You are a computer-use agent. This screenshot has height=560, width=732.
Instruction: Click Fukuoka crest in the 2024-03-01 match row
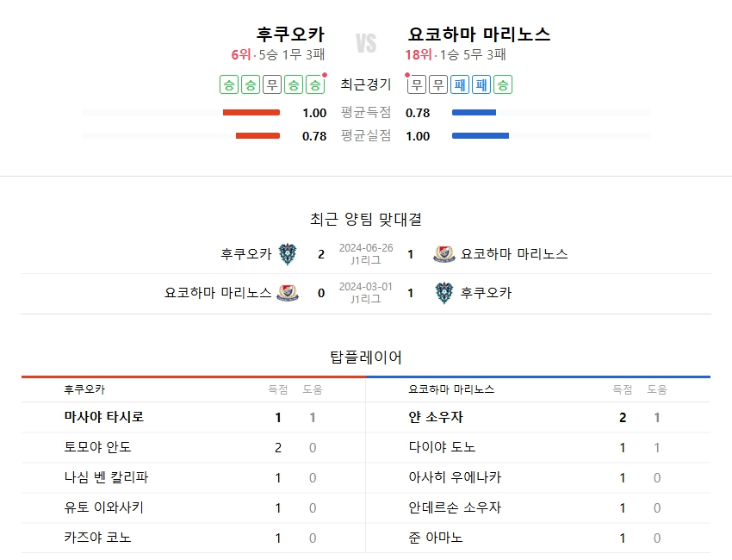click(444, 293)
